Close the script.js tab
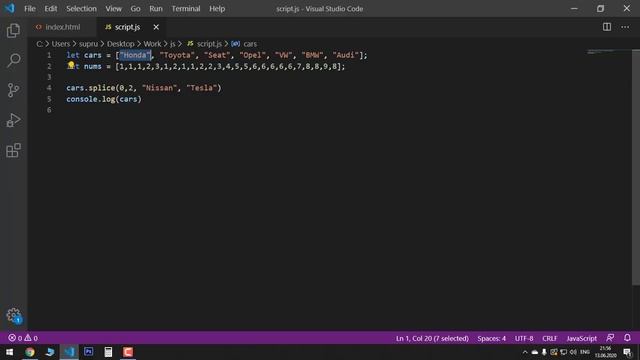640x360 pixels. pyautogui.click(x=156, y=27)
